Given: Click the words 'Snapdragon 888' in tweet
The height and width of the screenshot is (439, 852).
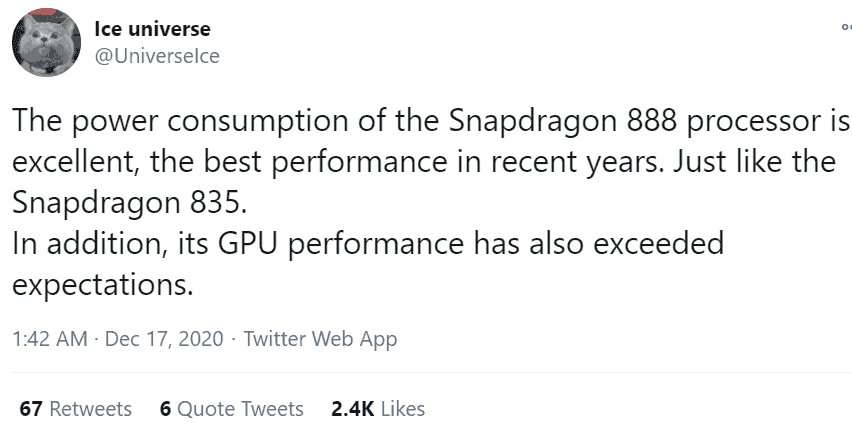Looking at the screenshot, I should pos(562,122).
